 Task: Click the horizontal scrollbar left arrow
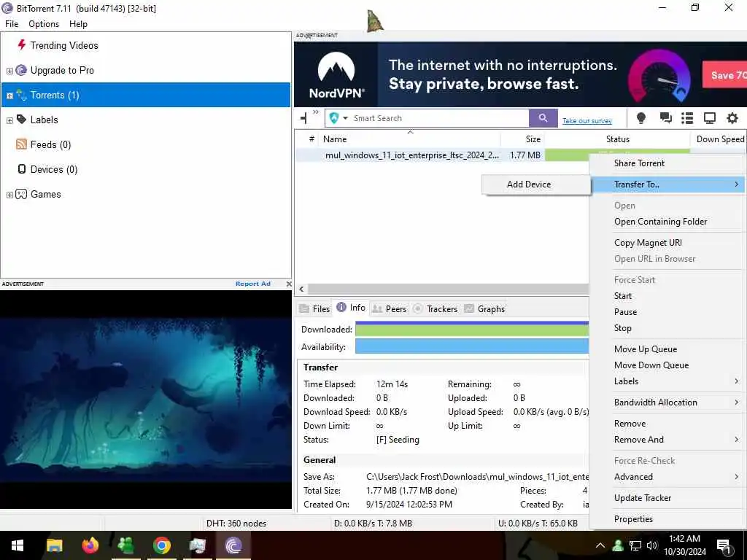(301, 289)
